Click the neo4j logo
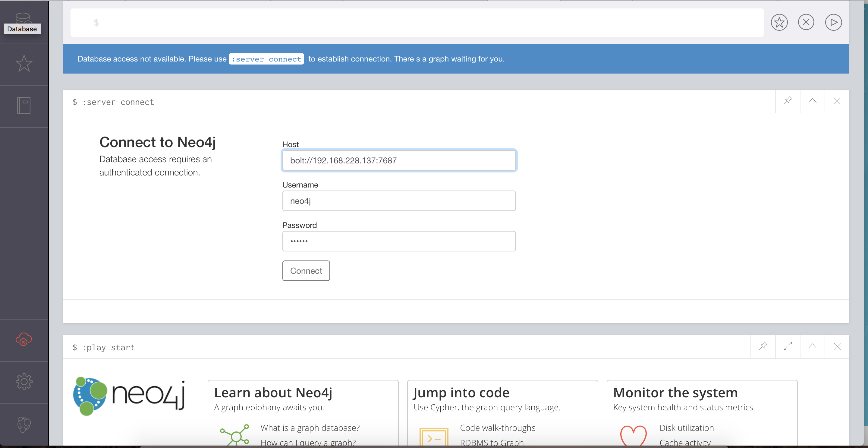 129,396
